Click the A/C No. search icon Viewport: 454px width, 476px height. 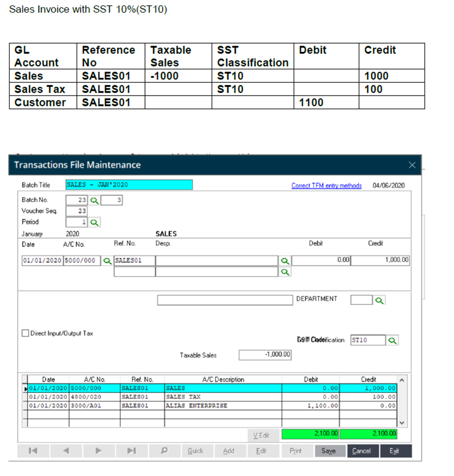tap(108, 261)
